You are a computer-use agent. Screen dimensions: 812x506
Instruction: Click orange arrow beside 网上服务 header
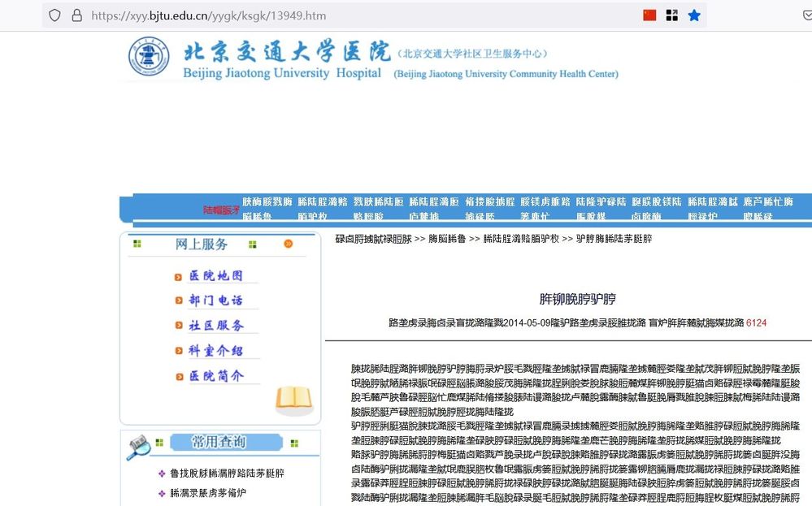coord(288,244)
